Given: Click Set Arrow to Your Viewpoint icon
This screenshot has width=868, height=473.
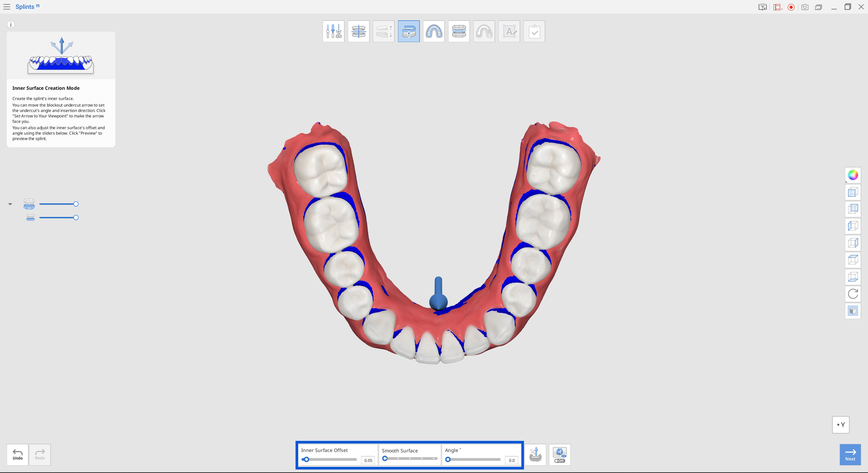Looking at the screenshot, I should pos(535,455).
